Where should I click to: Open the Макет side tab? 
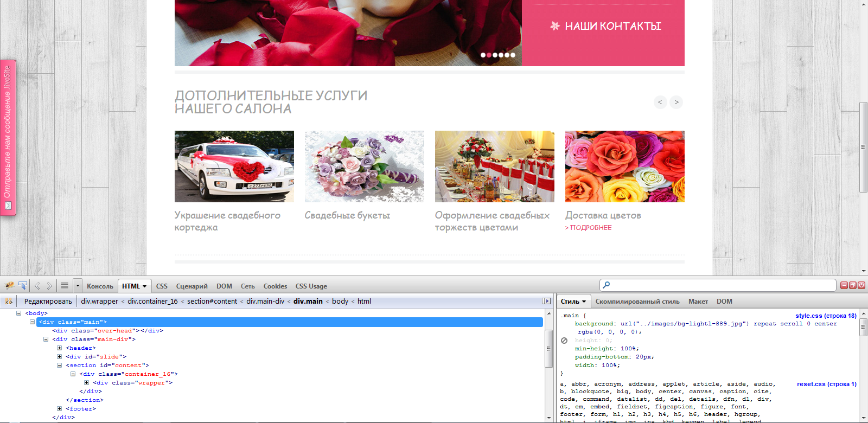698,301
